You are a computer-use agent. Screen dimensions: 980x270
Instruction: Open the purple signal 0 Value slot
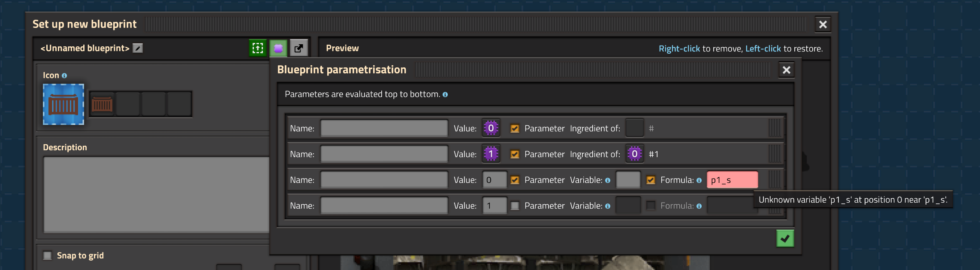[x=491, y=128]
